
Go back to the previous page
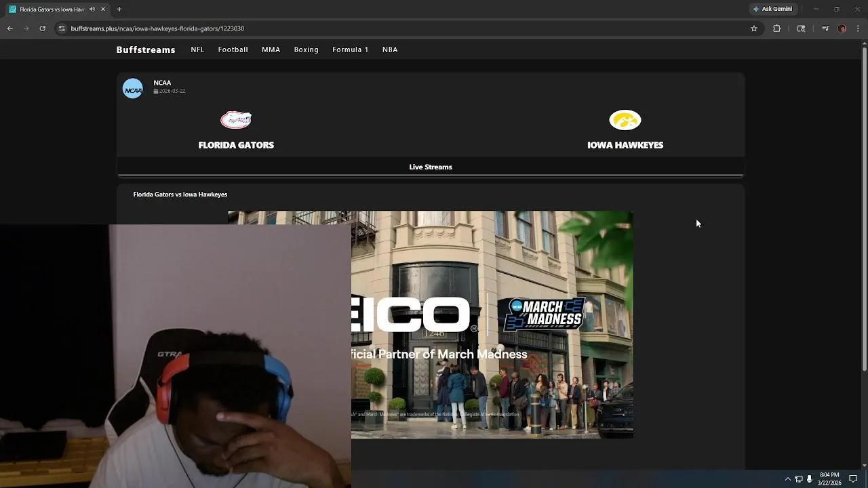10,28
